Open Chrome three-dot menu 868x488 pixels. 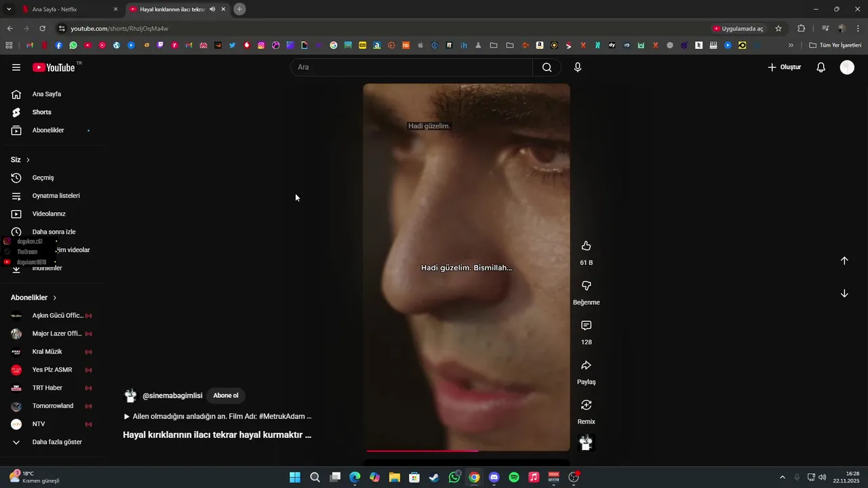tap(859, 28)
